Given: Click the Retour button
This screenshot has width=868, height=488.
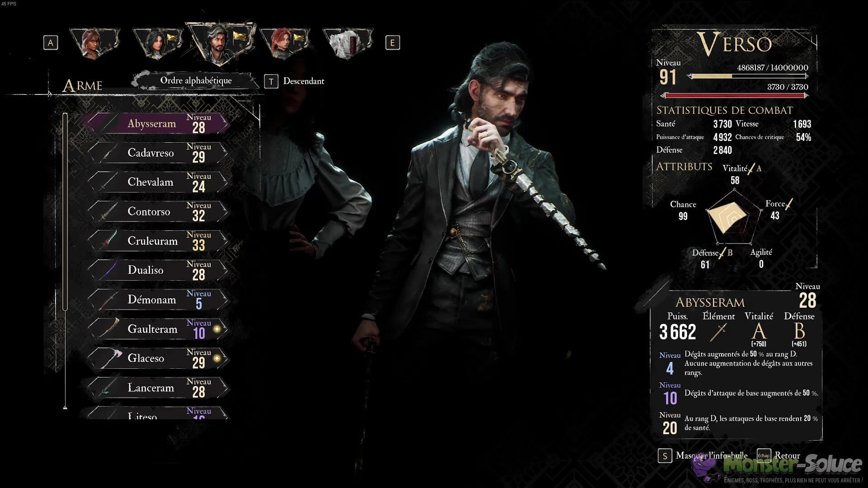Looking at the screenshot, I should tap(787, 455).
